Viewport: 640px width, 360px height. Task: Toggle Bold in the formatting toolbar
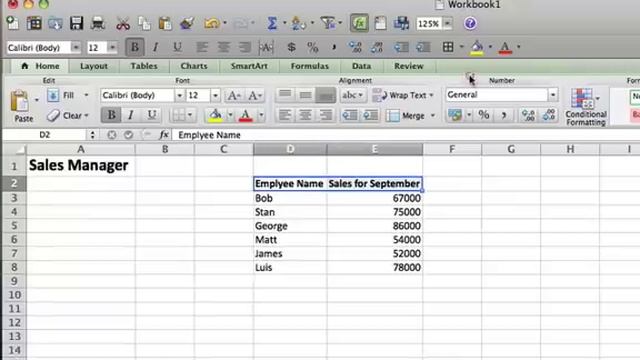135,47
